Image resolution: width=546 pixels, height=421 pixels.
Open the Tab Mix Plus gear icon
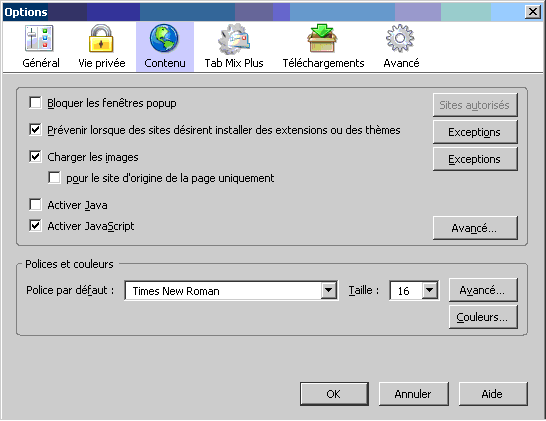pos(234,38)
